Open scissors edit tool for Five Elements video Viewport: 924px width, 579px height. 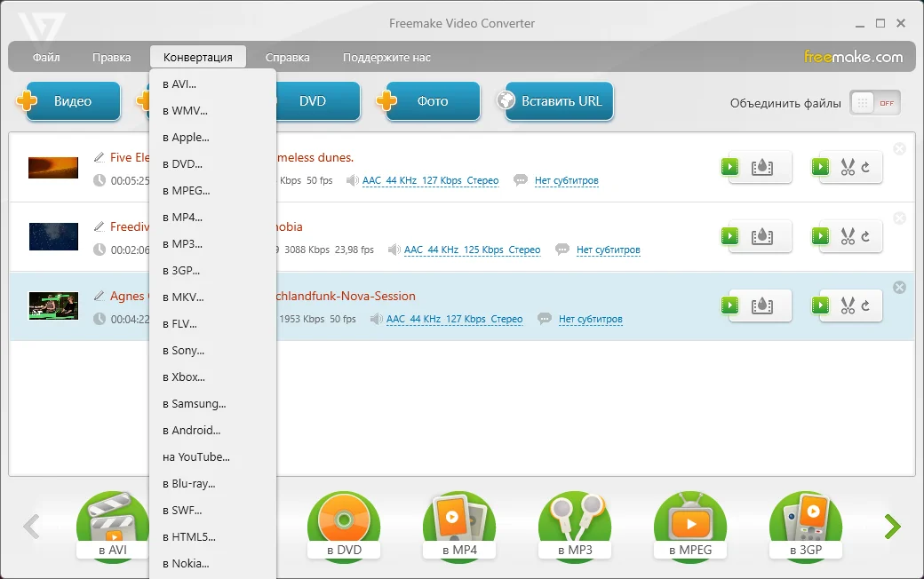(846, 167)
